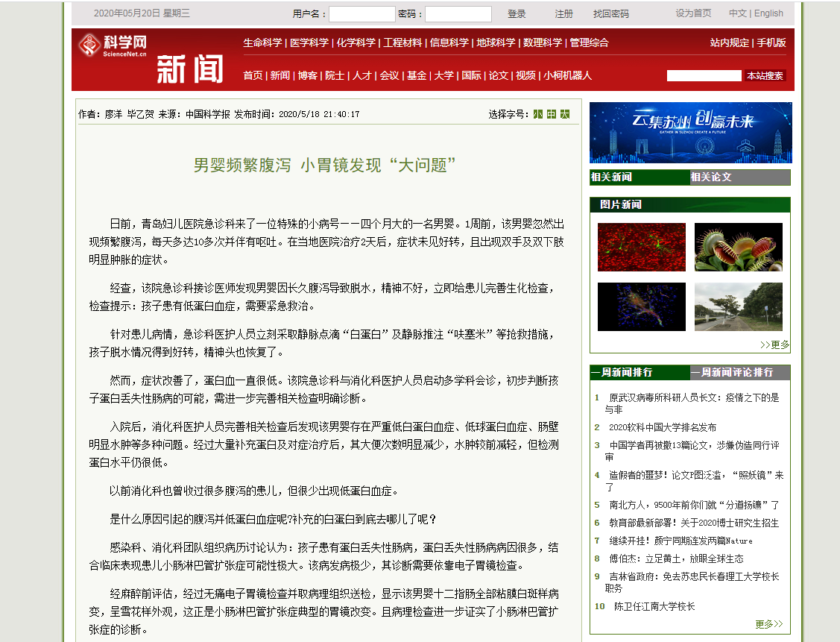The image size is (840, 642).
Task: Open the dark neuron network image
Action: [x=641, y=306]
